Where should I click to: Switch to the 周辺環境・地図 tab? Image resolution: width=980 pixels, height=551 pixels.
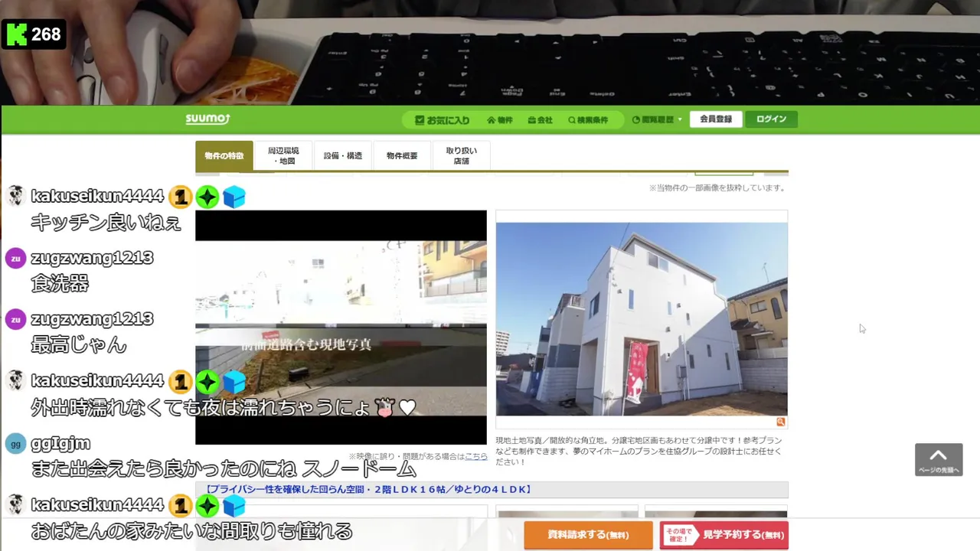283,156
